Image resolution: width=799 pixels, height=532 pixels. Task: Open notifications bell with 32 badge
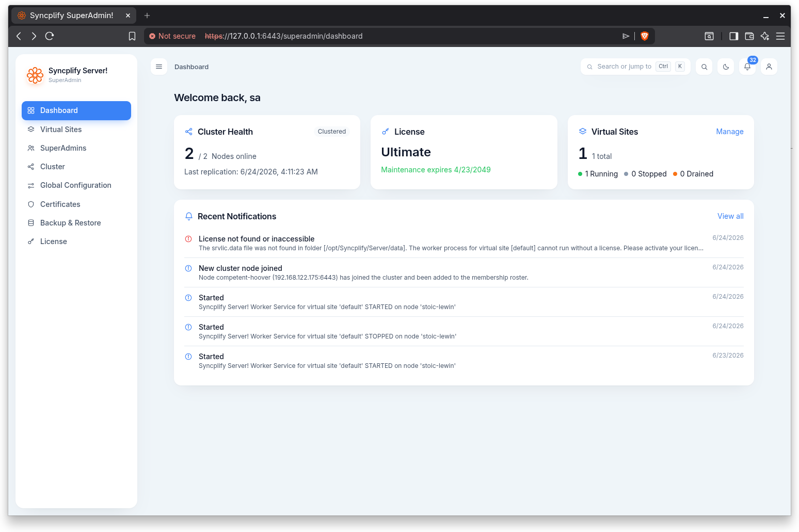point(747,67)
